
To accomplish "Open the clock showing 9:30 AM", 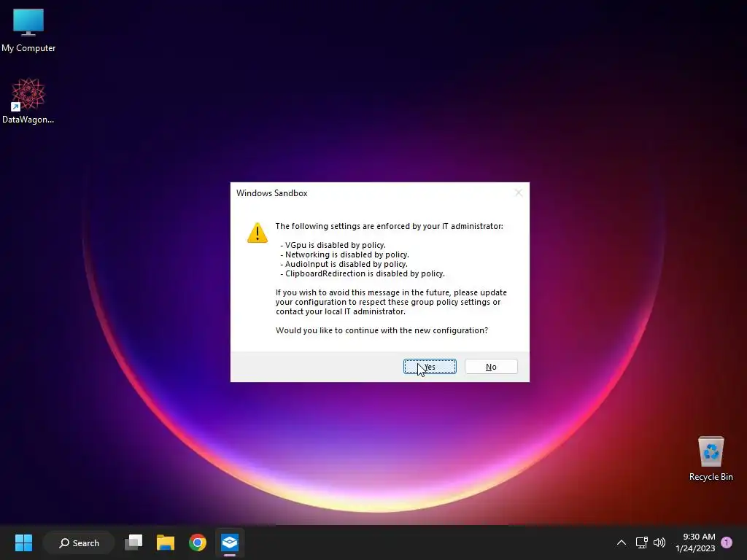I will 695,542.
